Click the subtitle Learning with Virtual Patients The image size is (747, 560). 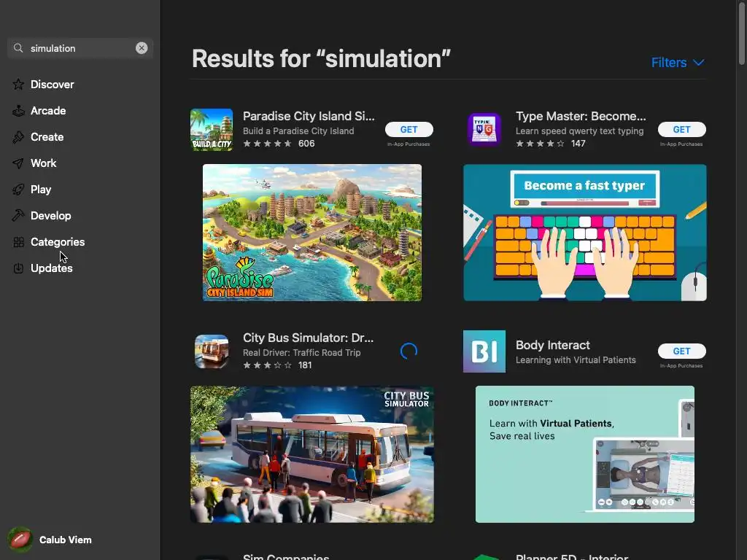[x=576, y=360]
